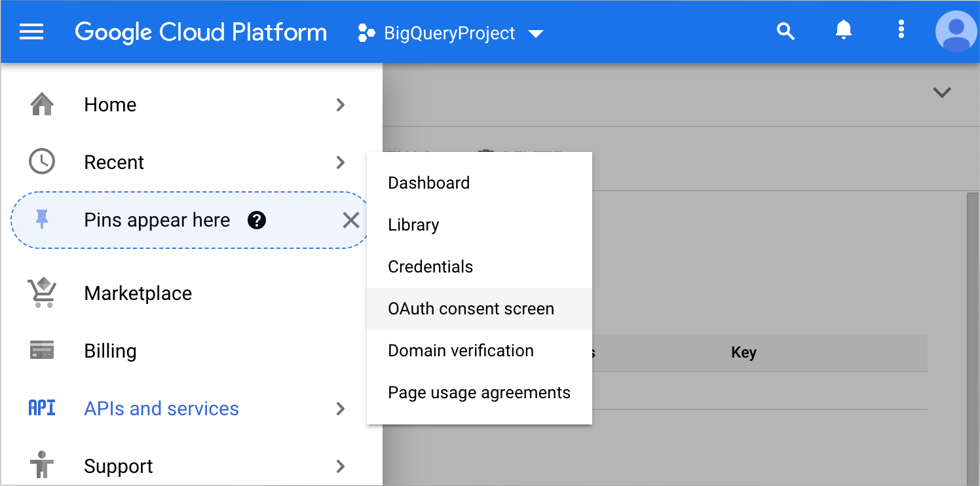Open Support using the figure icon

pyautogui.click(x=42, y=466)
